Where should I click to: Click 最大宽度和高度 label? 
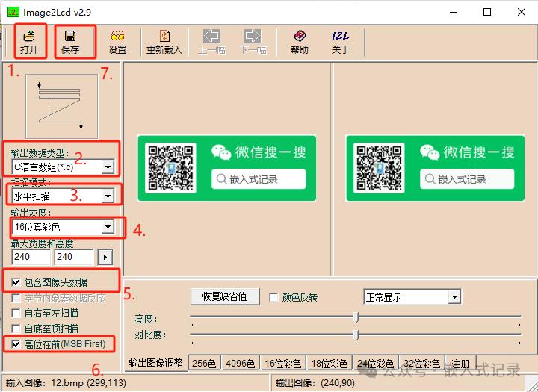coord(42,244)
